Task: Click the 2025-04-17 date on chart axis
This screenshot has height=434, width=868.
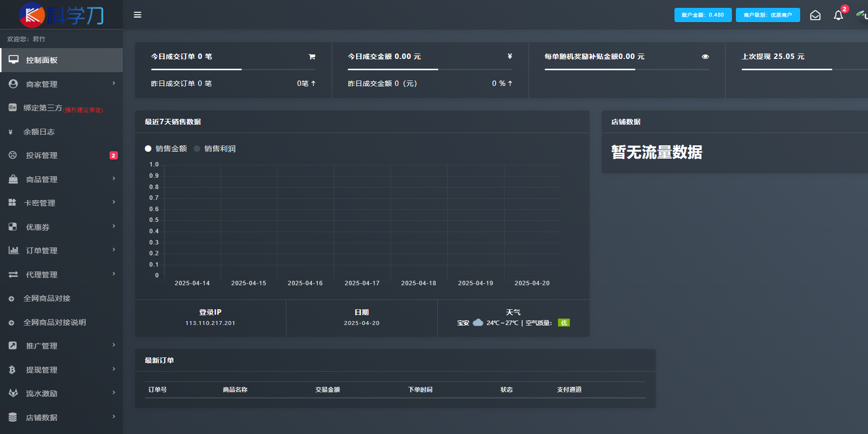Action: (x=362, y=283)
